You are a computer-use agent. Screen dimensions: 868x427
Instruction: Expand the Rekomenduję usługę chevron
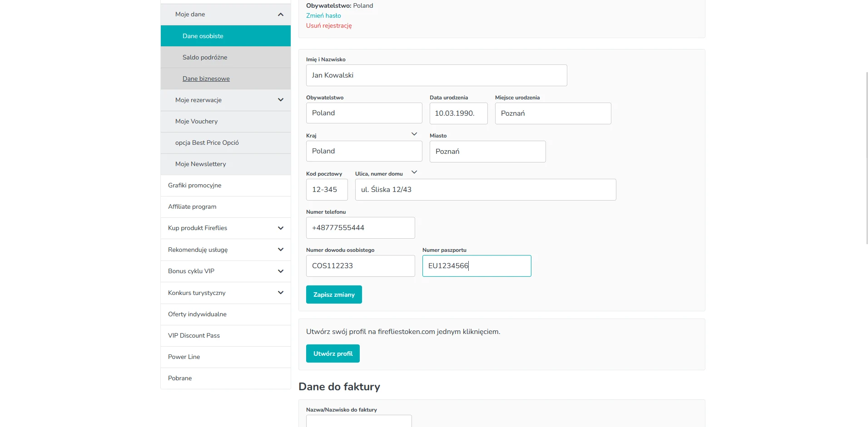pos(280,250)
